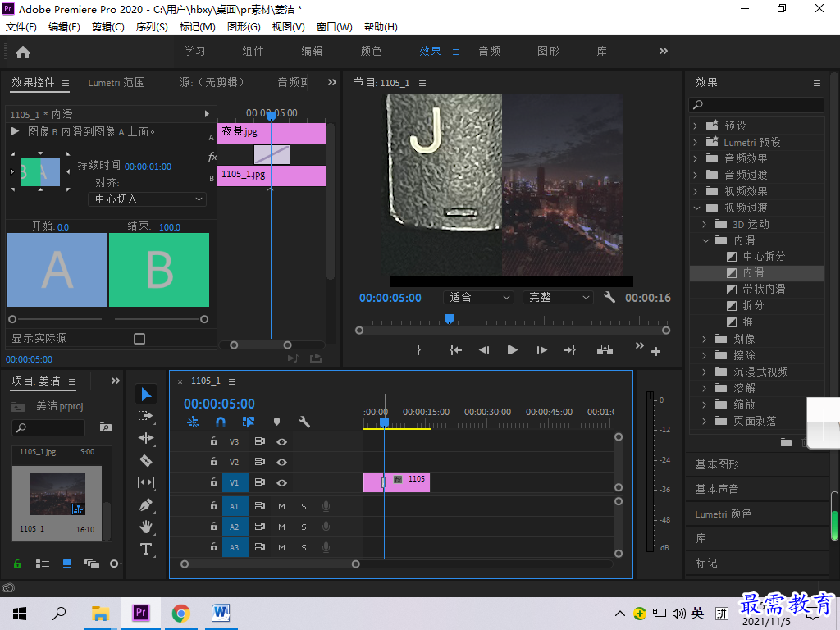Collapse the 视频过渡 folder
This screenshot has width=840, height=630.
click(696, 208)
